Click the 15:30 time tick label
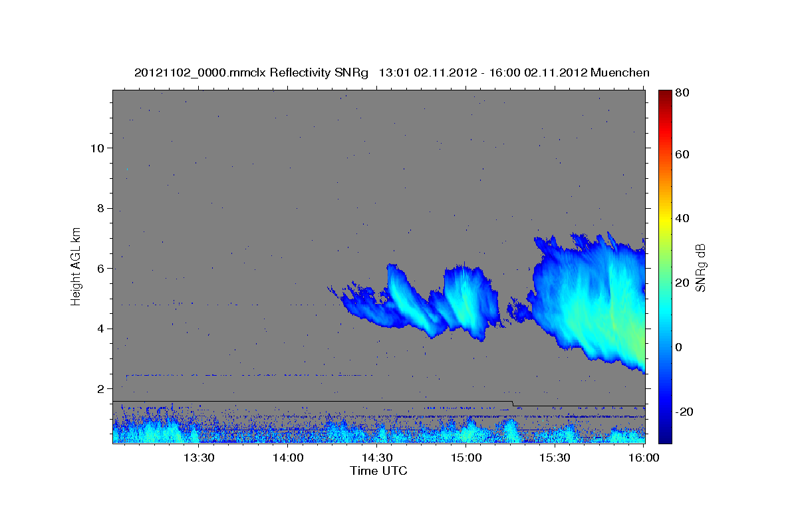Image resolution: width=798 pixels, height=532 pixels. [x=555, y=458]
